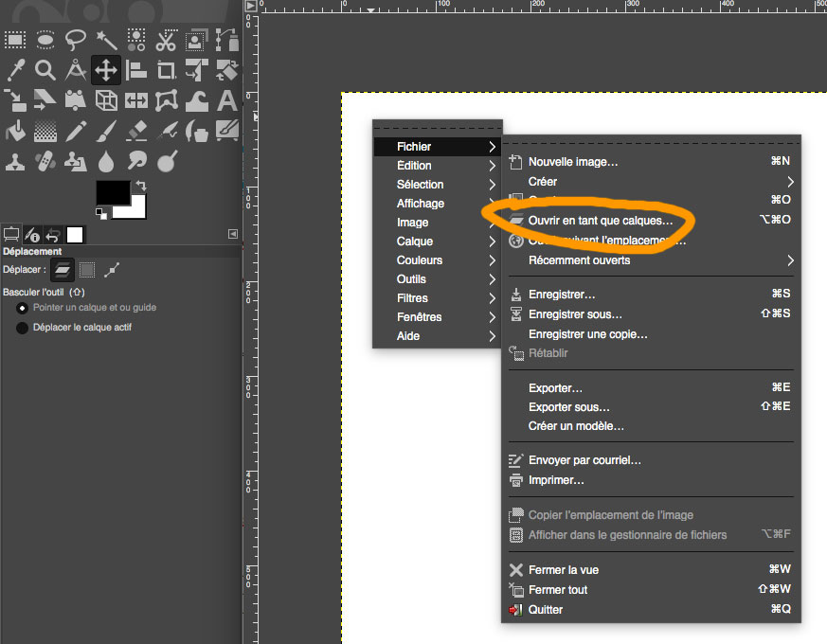Choose the Crop tool
Screen dimensions: 827x644
tap(167, 70)
